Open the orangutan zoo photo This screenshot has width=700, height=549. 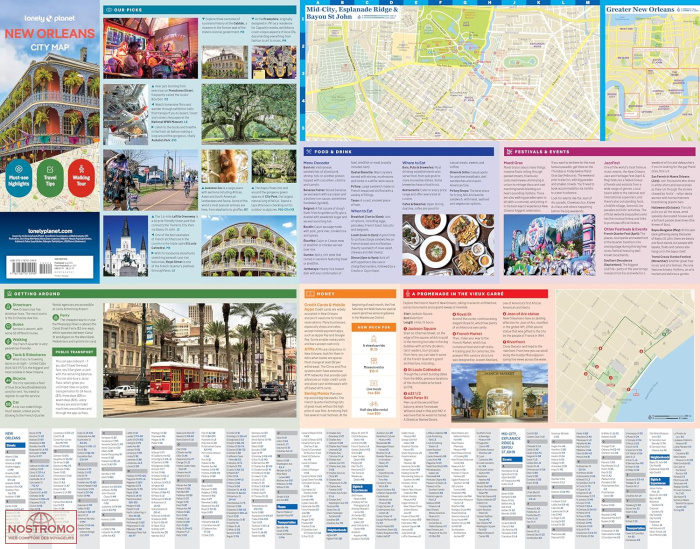coord(225,166)
